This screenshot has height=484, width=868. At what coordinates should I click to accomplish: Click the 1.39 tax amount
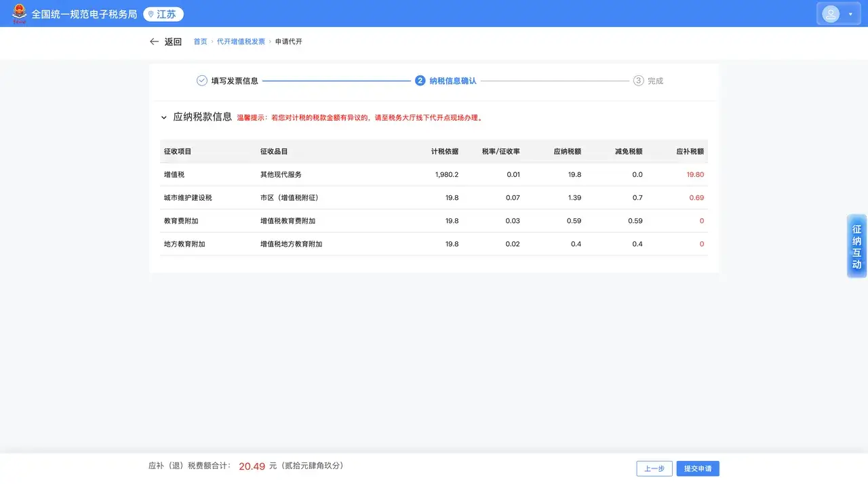click(574, 198)
